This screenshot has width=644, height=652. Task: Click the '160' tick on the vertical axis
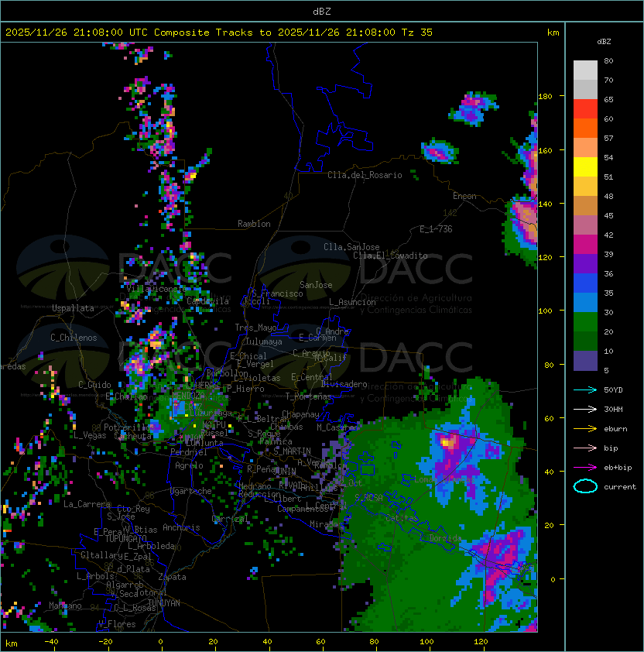coord(545,150)
